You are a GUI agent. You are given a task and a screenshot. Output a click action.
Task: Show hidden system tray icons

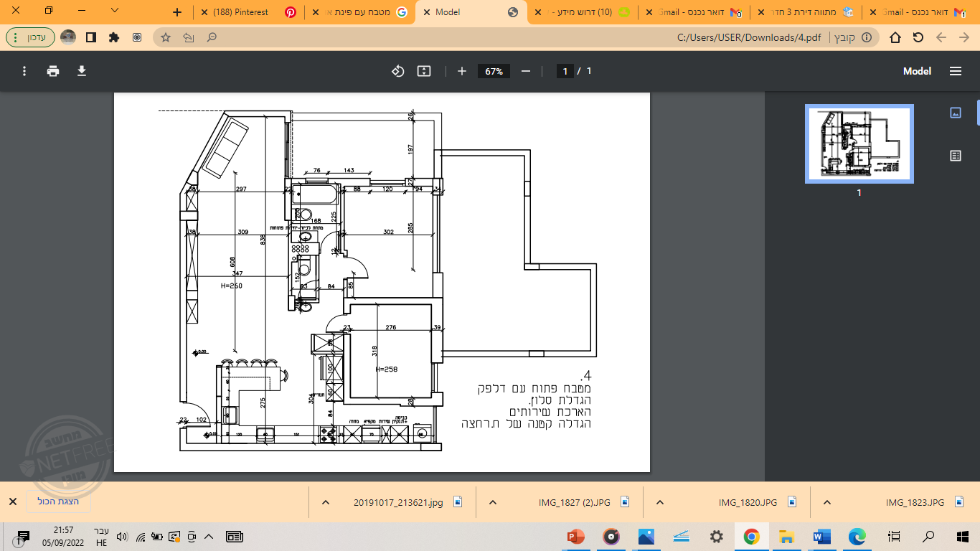[x=209, y=537]
